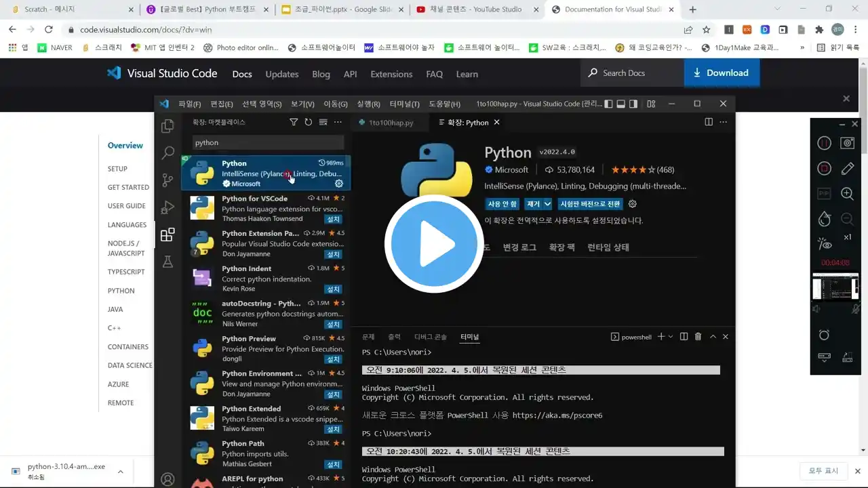
Task: Open editor more actions ellipsis
Action: point(724,122)
